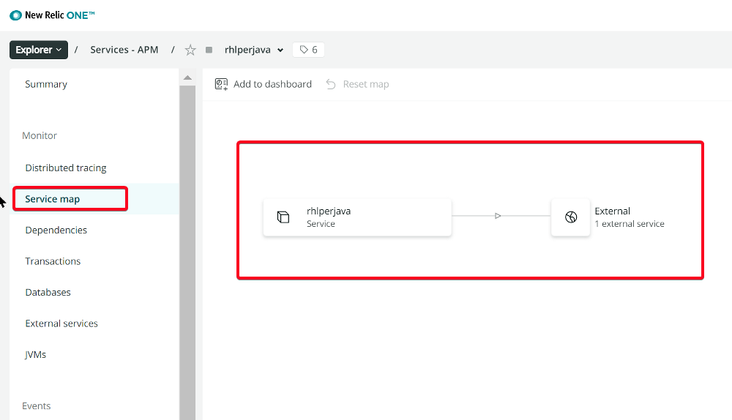The image size is (732, 420).
Task: Click Add to dashboard
Action: click(263, 84)
